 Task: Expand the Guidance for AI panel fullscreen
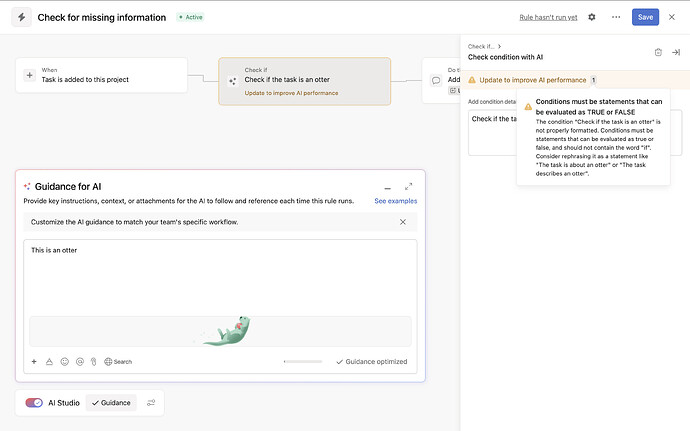[408, 187]
